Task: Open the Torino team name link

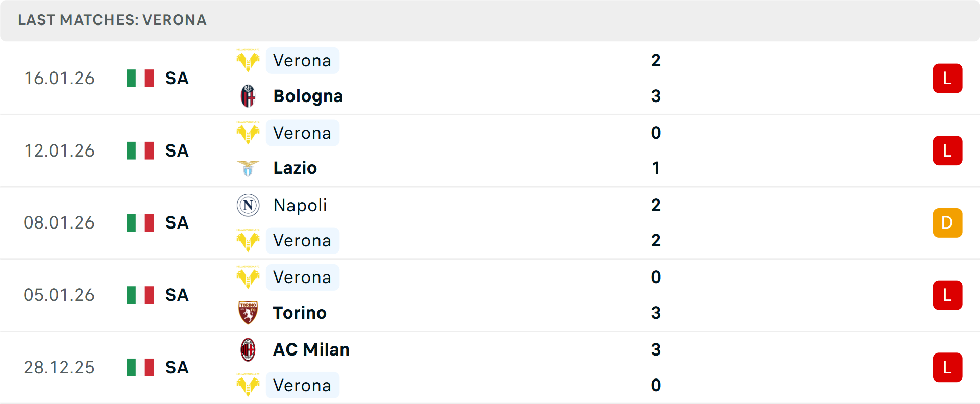Action: tap(300, 313)
